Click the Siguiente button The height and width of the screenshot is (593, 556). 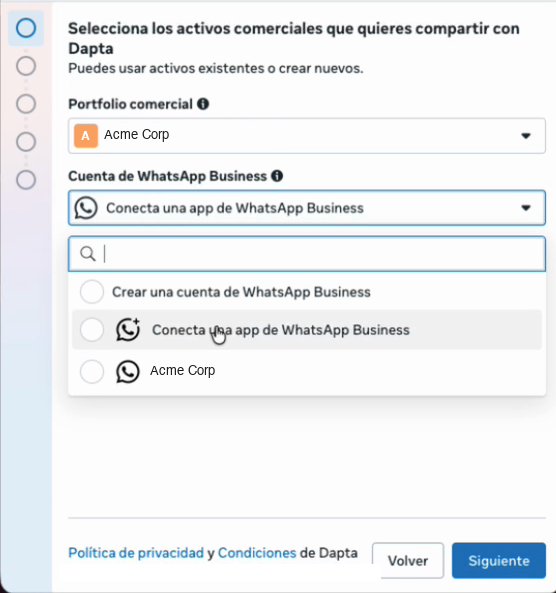499,560
